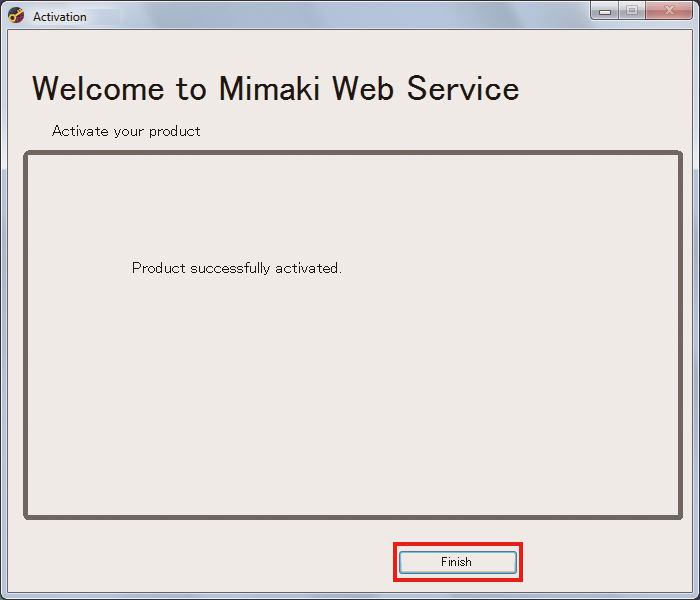Minimize the Activation window
Screen dimensions: 700x600
coord(606,11)
